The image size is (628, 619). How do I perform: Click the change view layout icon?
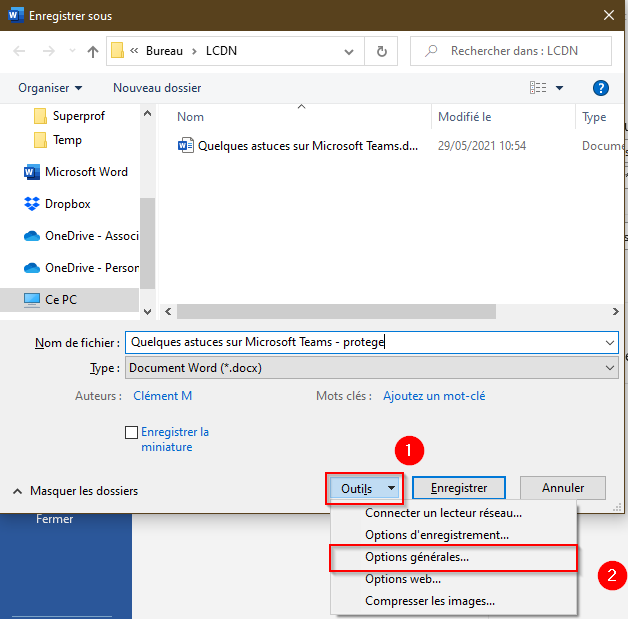coord(536,88)
